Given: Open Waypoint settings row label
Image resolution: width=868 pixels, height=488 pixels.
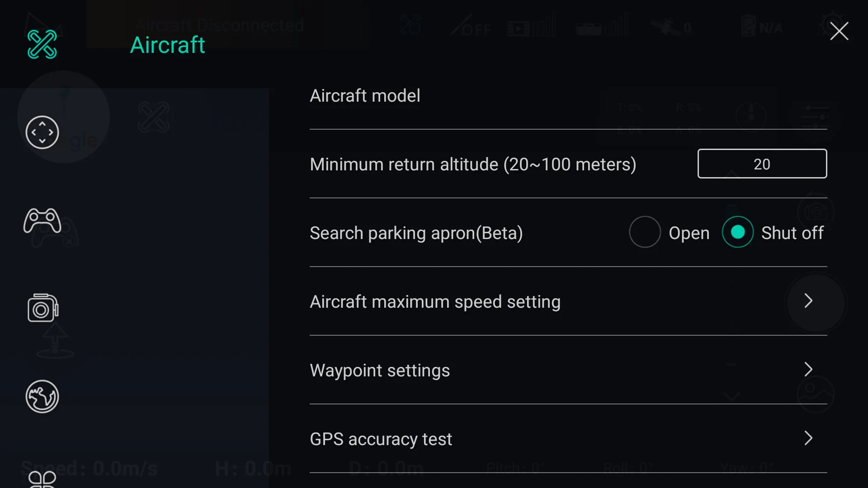Looking at the screenshot, I should 380,371.
